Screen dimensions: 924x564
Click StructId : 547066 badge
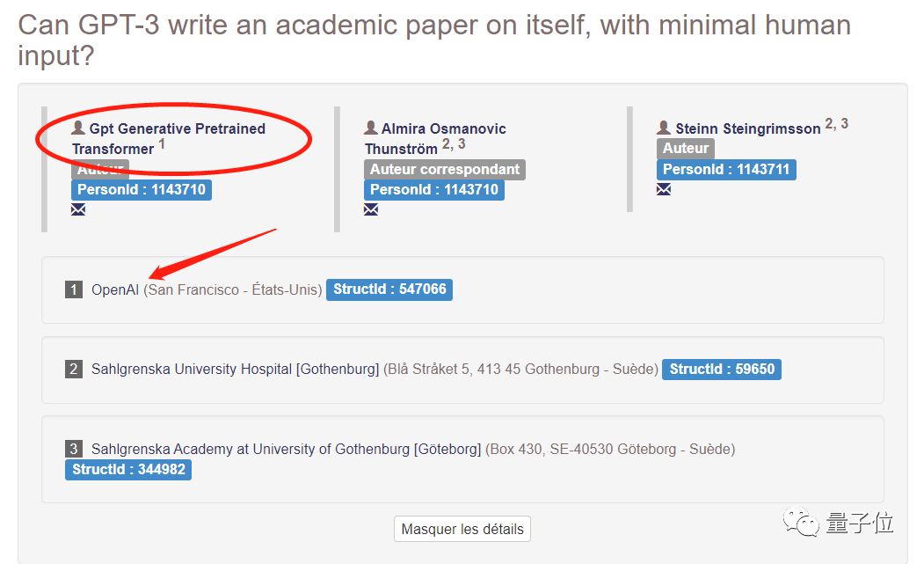coord(389,289)
